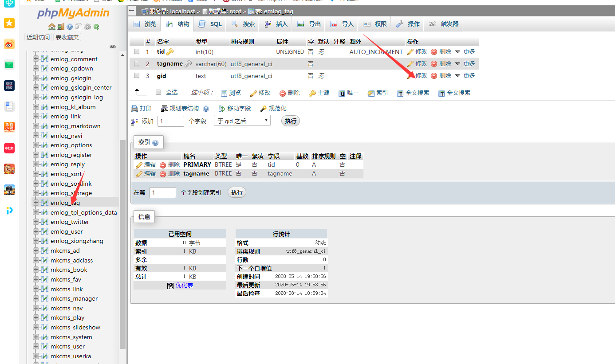Click the phpMyAdmin home icon
This screenshot has width=615, height=364.
[52, 27]
